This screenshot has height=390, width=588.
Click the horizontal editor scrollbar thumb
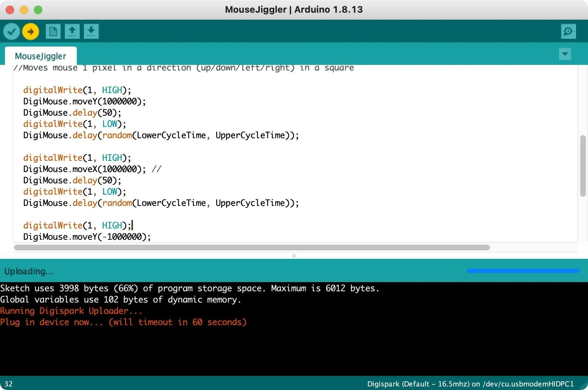pos(252,248)
